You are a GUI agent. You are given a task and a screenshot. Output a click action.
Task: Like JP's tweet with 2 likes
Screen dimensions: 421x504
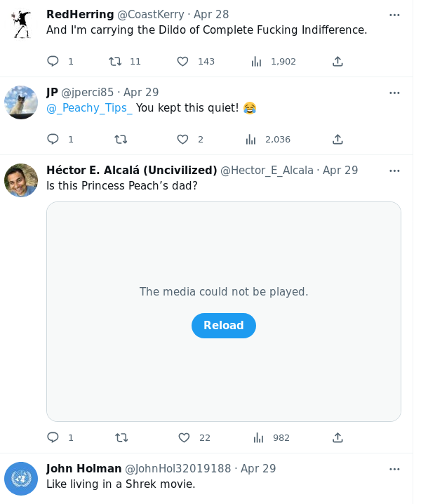(x=182, y=139)
